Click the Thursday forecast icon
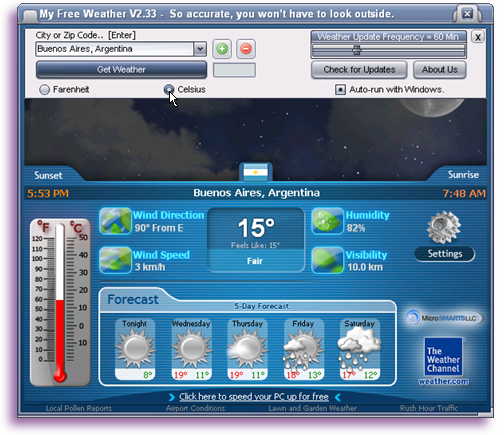The width and height of the screenshot is (504, 435). coord(248,349)
